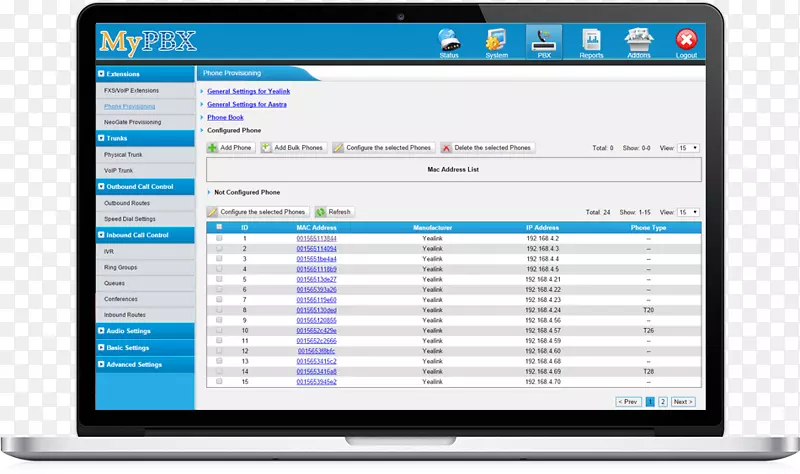Open Conferences in sidebar
Viewport: 800px width, 474px height.
[x=121, y=299]
